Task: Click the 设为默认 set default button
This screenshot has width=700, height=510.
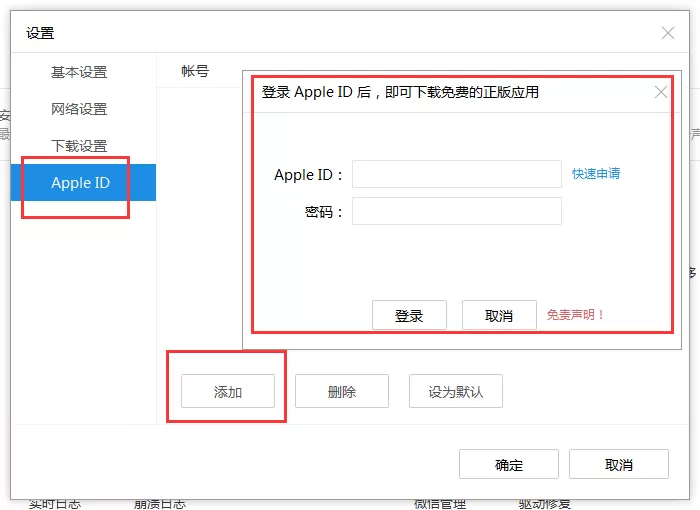Action: point(456,391)
